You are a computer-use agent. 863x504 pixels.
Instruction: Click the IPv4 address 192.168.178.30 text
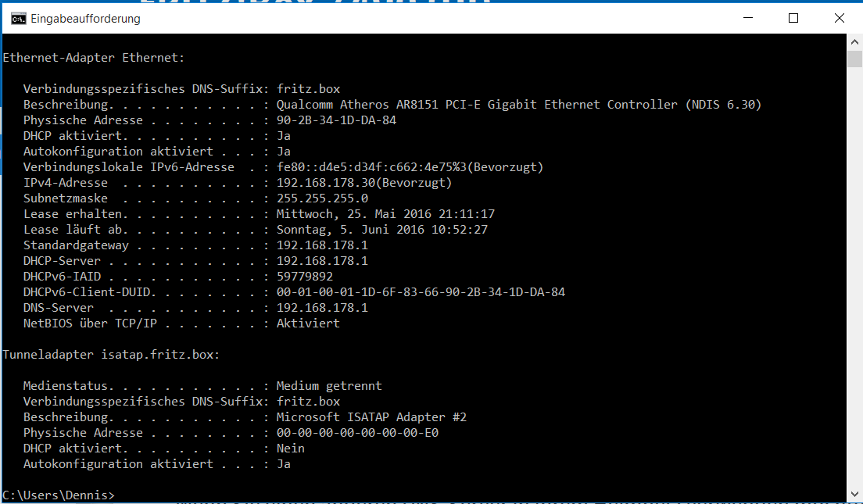point(323,183)
